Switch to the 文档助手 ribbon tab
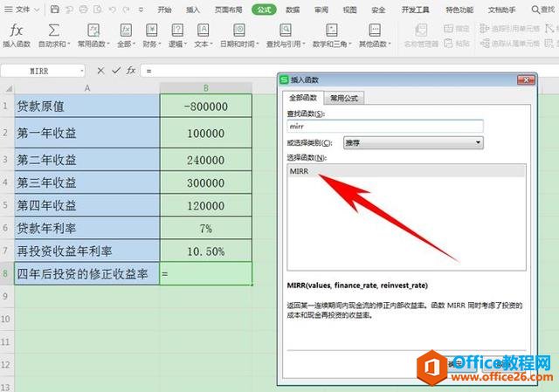This screenshot has height=392, width=559. click(502, 10)
